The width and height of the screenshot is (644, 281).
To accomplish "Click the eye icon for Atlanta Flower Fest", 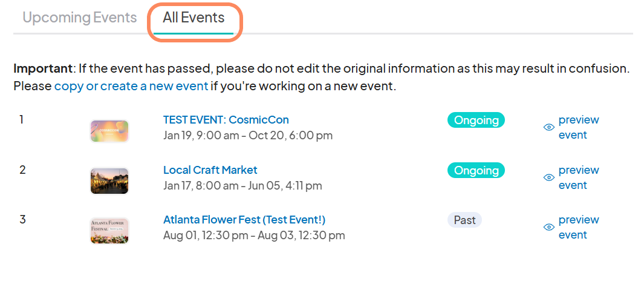I will [549, 227].
